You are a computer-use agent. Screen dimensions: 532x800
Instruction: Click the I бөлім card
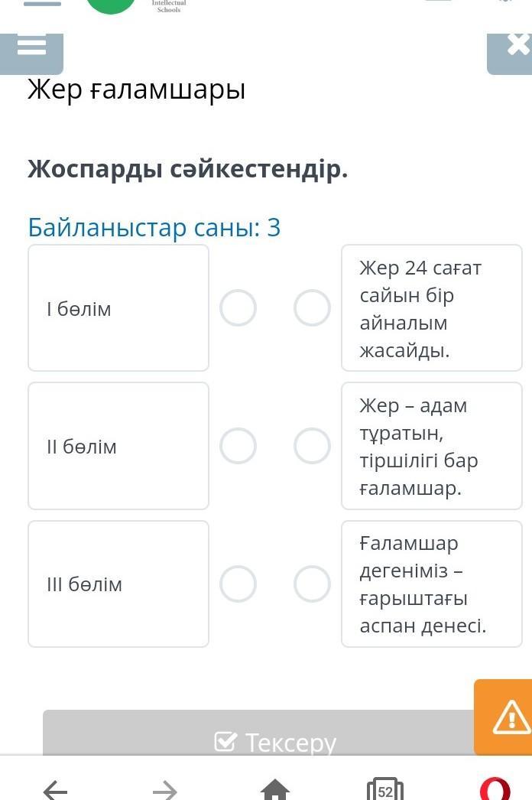pyautogui.click(x=118, y=308)
